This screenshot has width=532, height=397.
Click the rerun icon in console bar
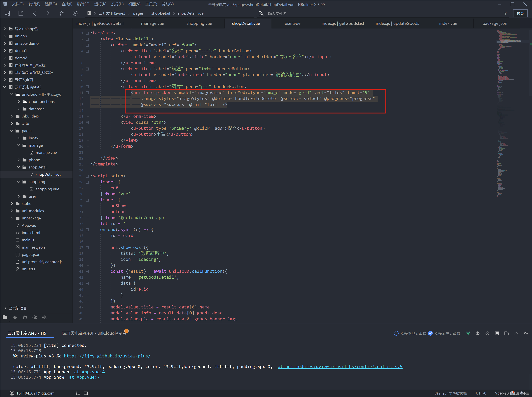[487, 333]
